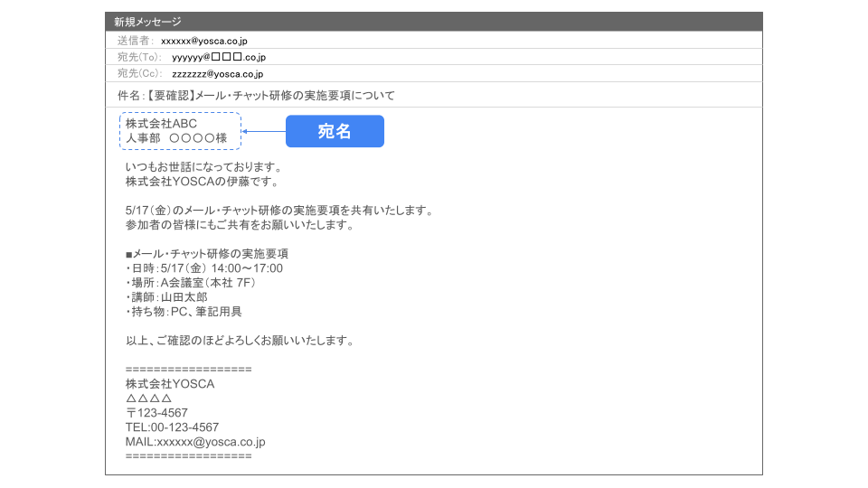Select the 場所 A会議室 bullet line

pyautogui.click(x=192, y=283)
